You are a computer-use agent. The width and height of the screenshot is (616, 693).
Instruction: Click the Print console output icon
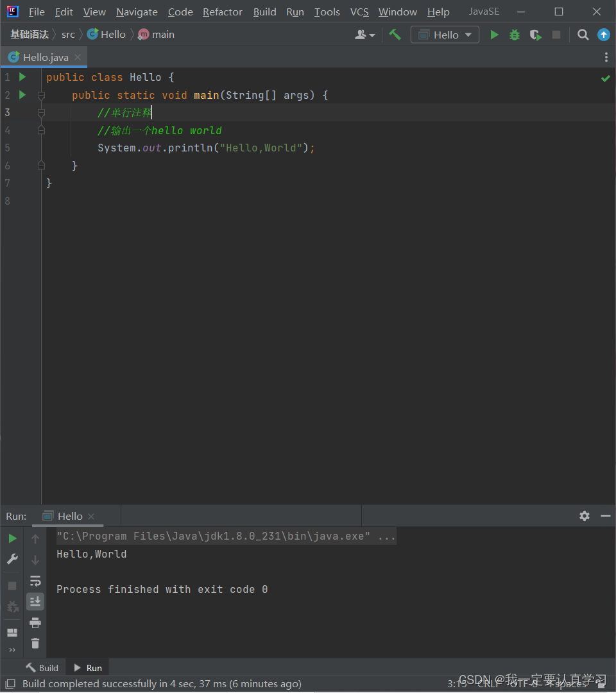coord(35,622)
